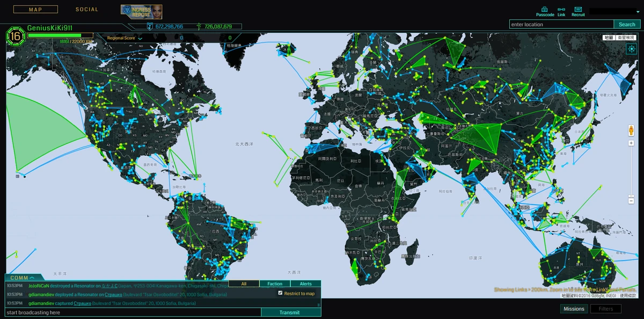Click the Missions button
The width and height of the screenshot is (644, 319).
pyautogui.click(x=574, y=309)
